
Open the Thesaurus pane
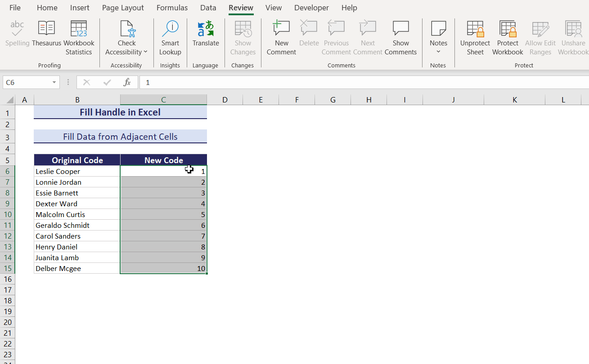click(x=46, y=36)
